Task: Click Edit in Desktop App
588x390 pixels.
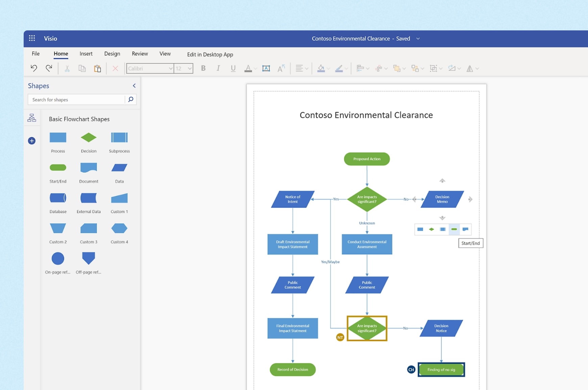Action: point(210,54)
